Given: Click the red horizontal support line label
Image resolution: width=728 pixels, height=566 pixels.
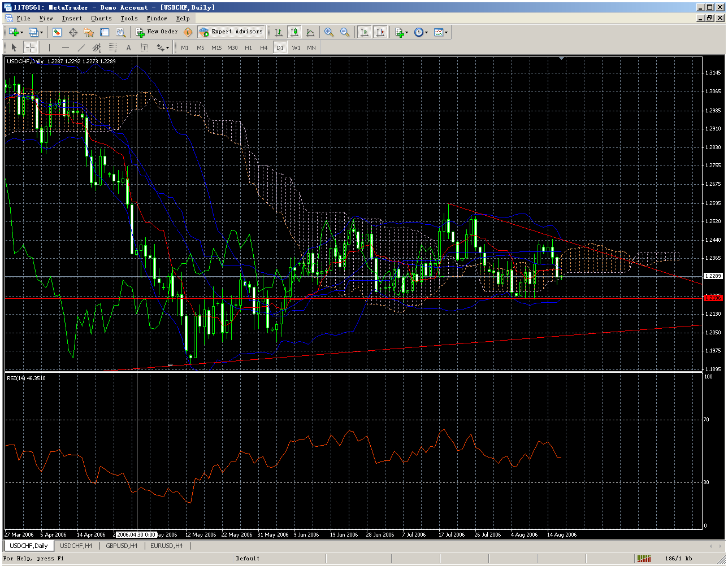Looking at the screenshot, I should (x=713, y=297).
